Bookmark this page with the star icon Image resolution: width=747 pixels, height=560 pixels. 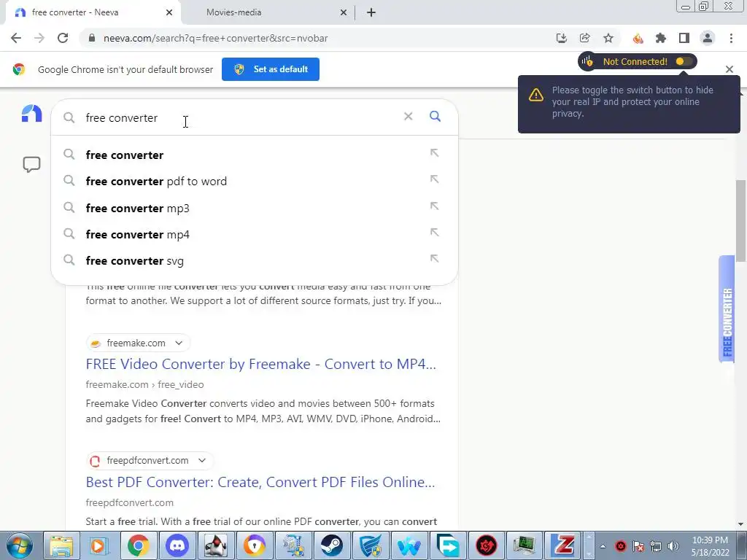click(608, 38)
